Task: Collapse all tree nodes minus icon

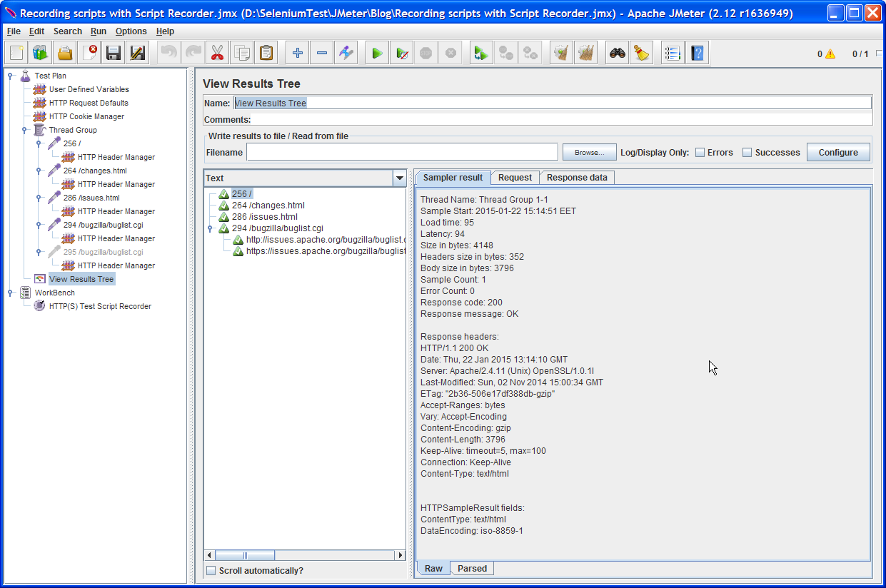Action: (x=322, y=53)
